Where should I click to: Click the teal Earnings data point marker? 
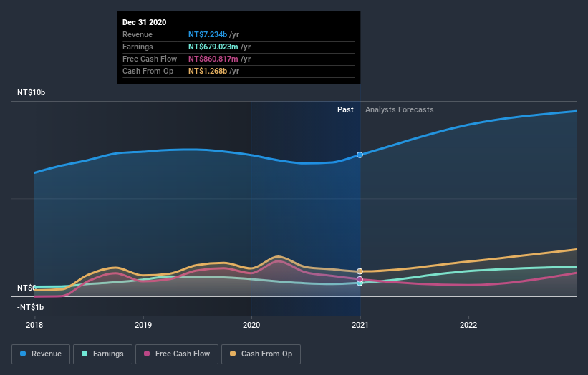[360, 283]
